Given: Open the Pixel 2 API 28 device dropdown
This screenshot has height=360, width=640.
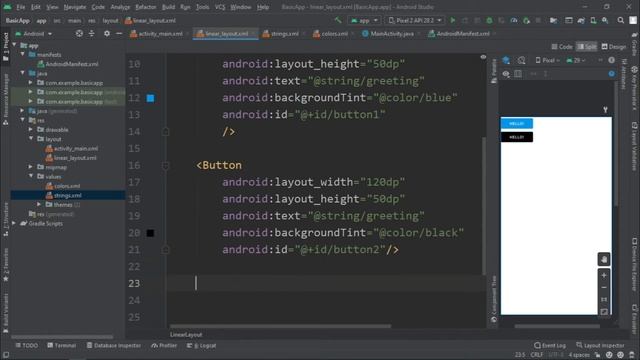Looking at the screenshot, I should tap(415, 20).
